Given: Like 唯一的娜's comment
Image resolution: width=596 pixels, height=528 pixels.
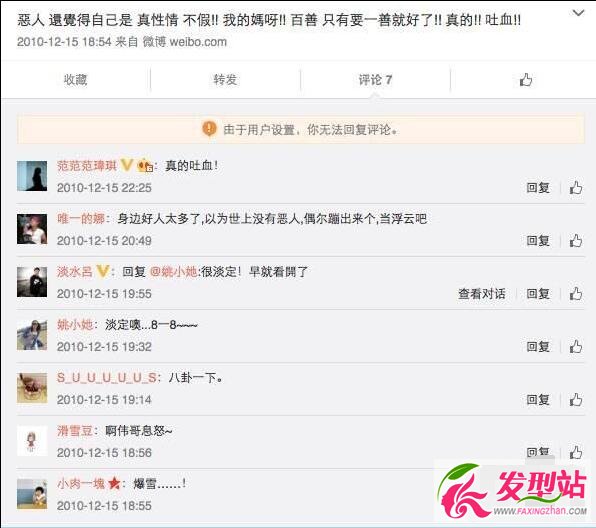Looking at the screenshot, I should coord(576,241).
